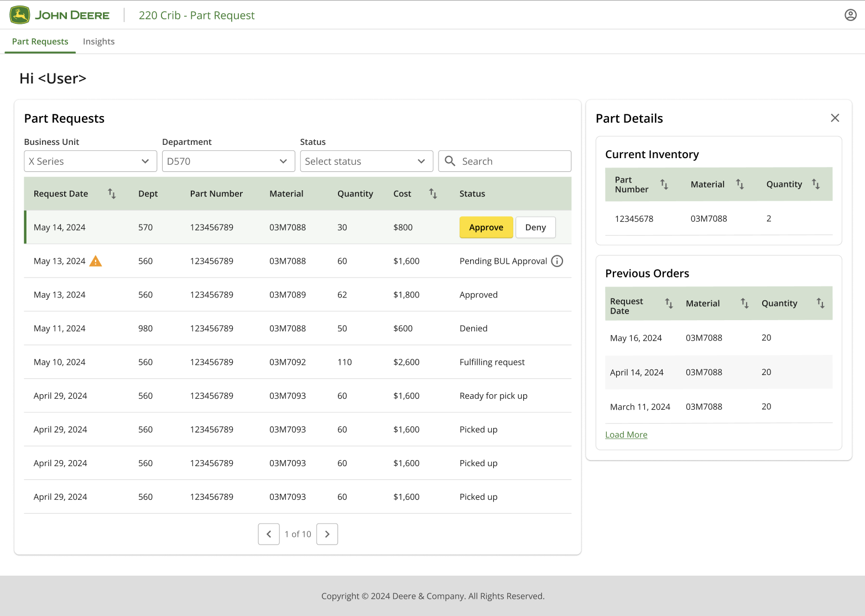865x616 pixels.
Task: Click material 03M7092 cell
Action: coord(288,362)
